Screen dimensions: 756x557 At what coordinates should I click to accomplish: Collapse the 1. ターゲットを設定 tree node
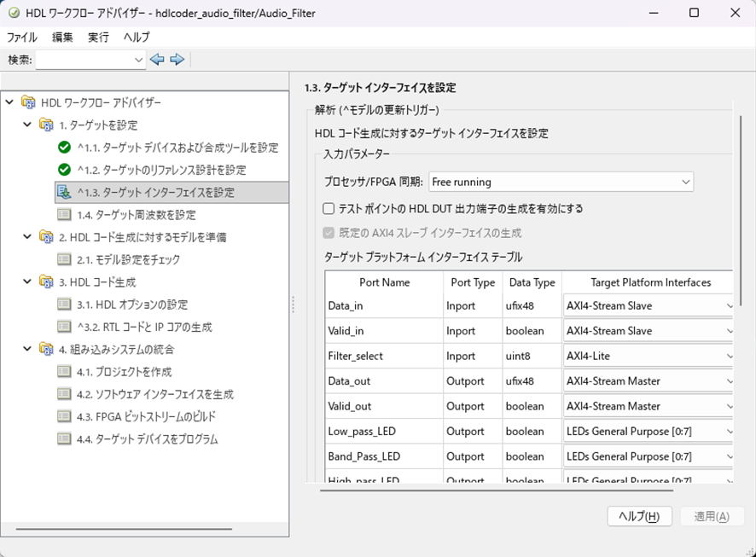click(28, 125)
